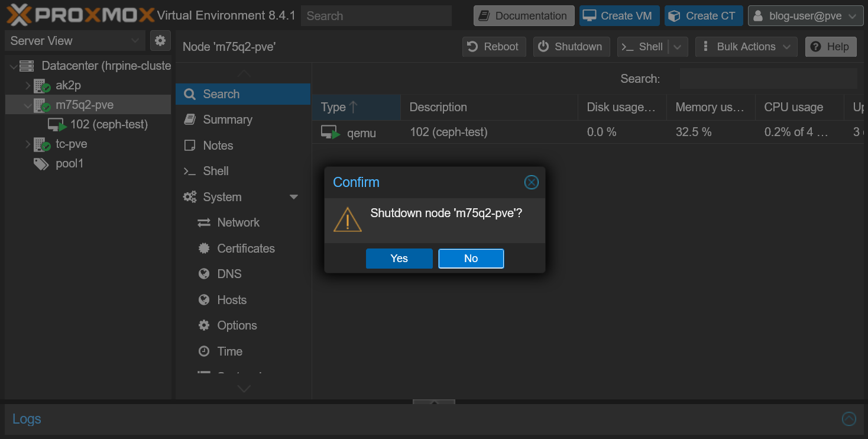Sort by Disk usage column
The height and width of the screenshot is (439, 868).
(x=622, y=107)
